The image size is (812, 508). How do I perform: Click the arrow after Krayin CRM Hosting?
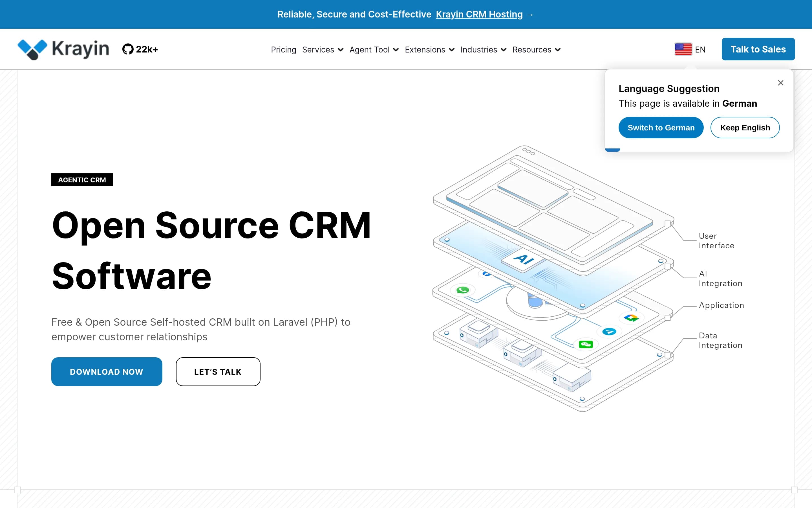point(530,15)
